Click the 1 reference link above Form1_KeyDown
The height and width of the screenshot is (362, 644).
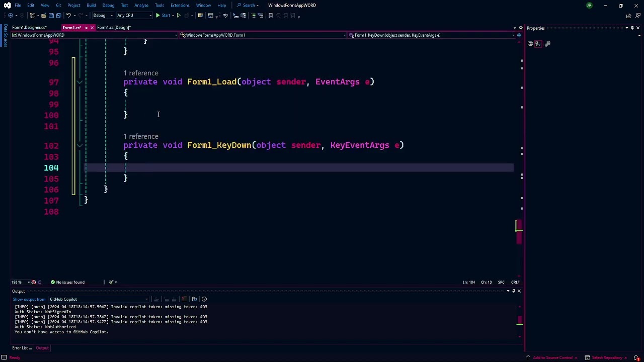tap(141, 137)
